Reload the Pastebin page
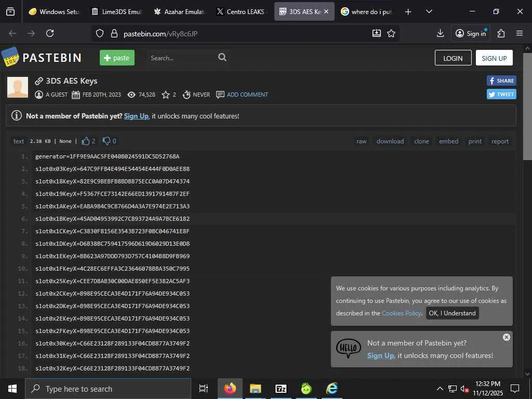 point(50,33)
